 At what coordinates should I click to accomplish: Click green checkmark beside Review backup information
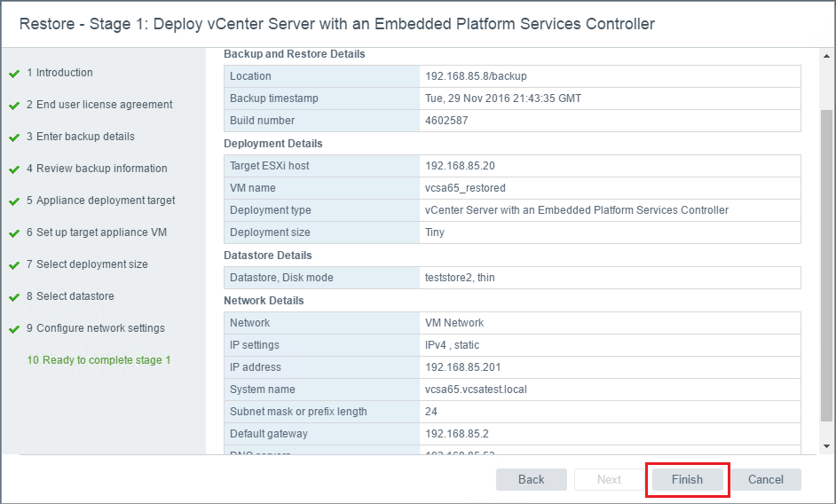coord(14,169)
